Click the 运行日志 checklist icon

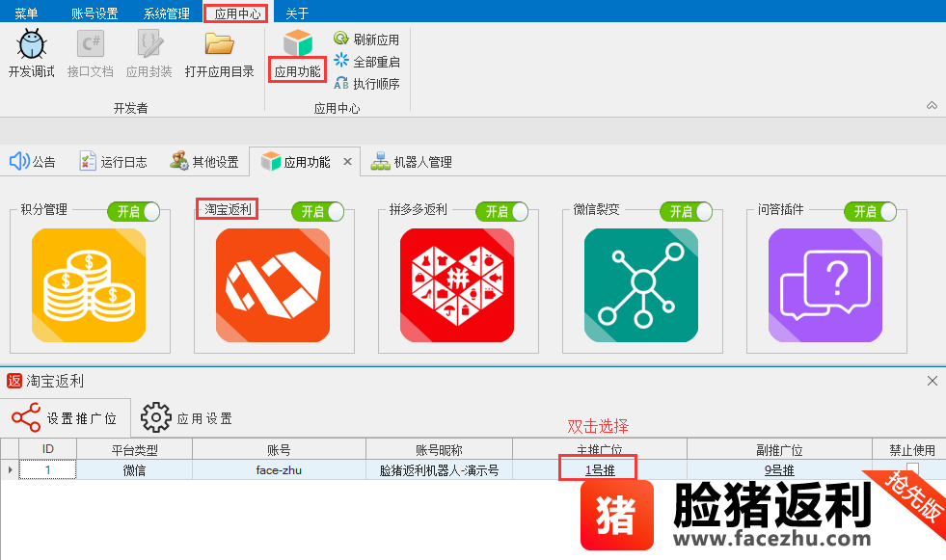[x=88, y=161]
